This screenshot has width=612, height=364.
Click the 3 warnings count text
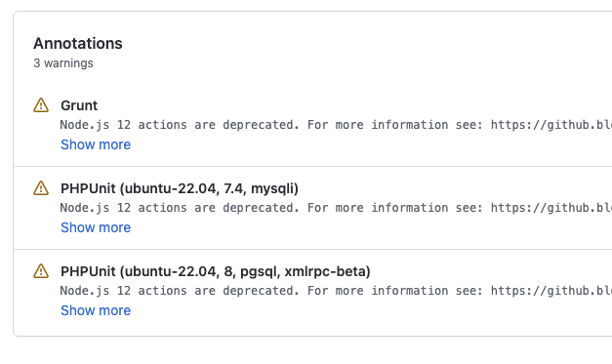[63, 63]
